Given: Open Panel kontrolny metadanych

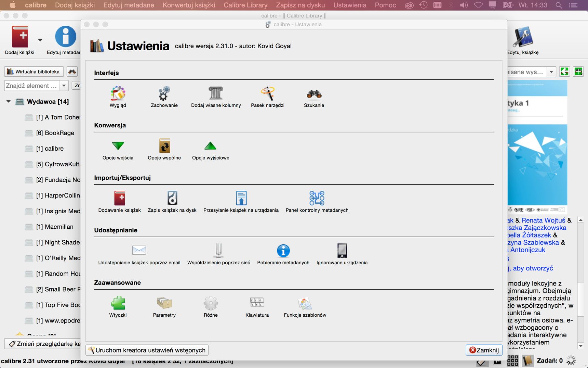Looking at the screenshot, I should point(317,202).
